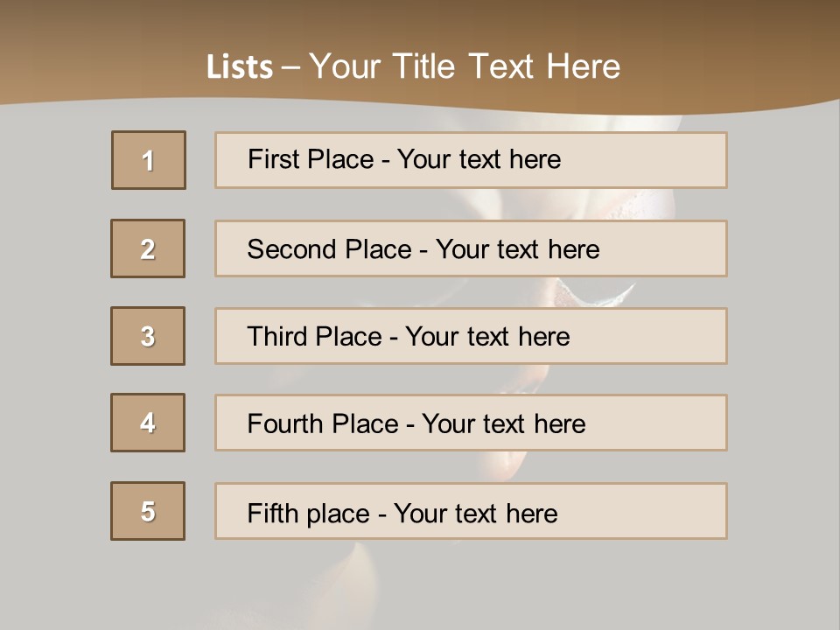840x630 pixels.
Task: Click the dash in the slide title
Action: click(x=290, y=67)
